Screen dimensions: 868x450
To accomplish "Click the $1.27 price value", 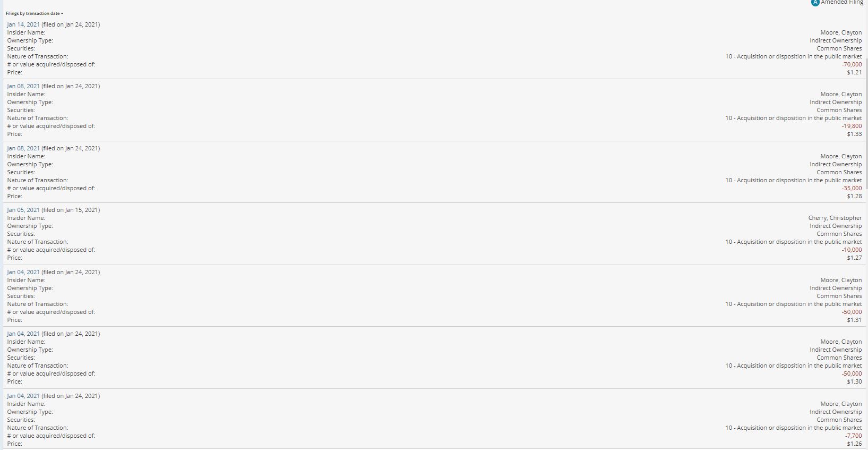I will 854,258.
